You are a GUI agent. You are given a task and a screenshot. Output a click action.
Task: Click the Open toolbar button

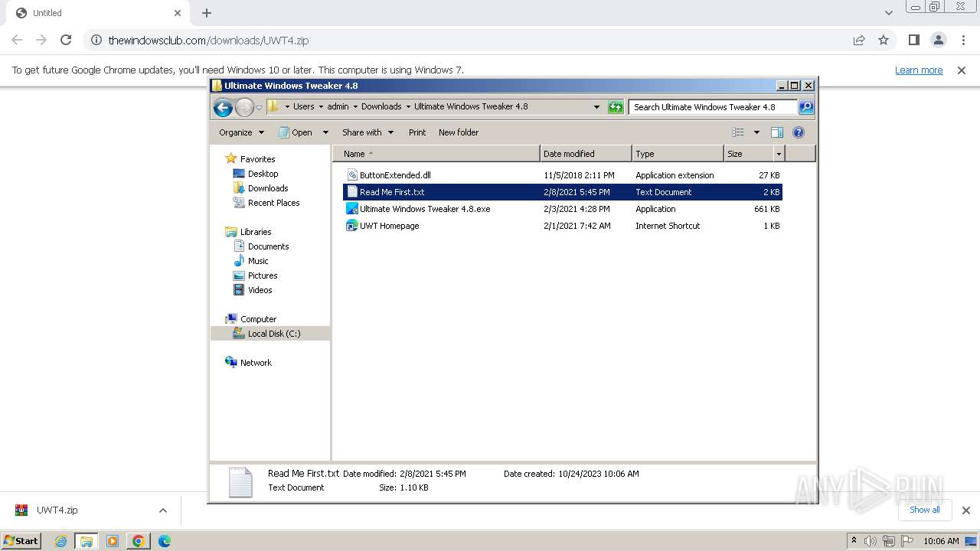(x=296, y=132)
